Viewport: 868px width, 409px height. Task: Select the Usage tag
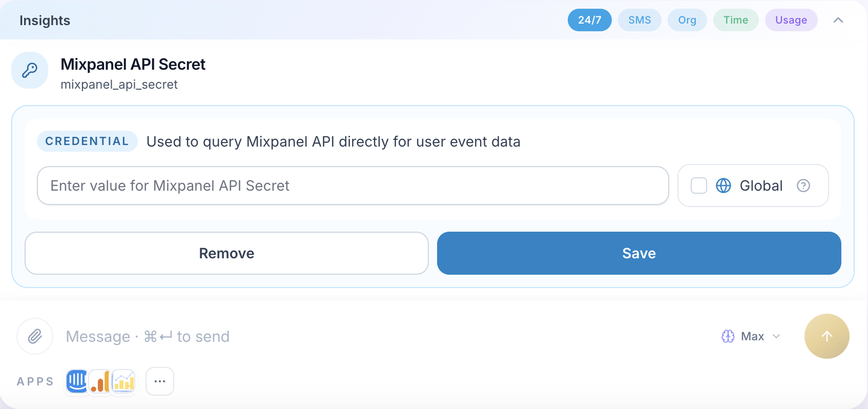click(791, 20)
